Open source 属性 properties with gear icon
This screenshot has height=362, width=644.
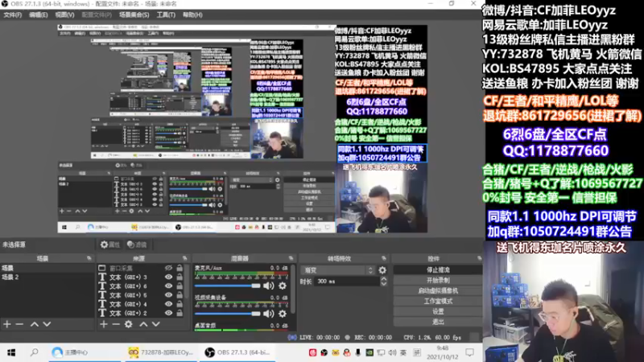click(110, 245)
